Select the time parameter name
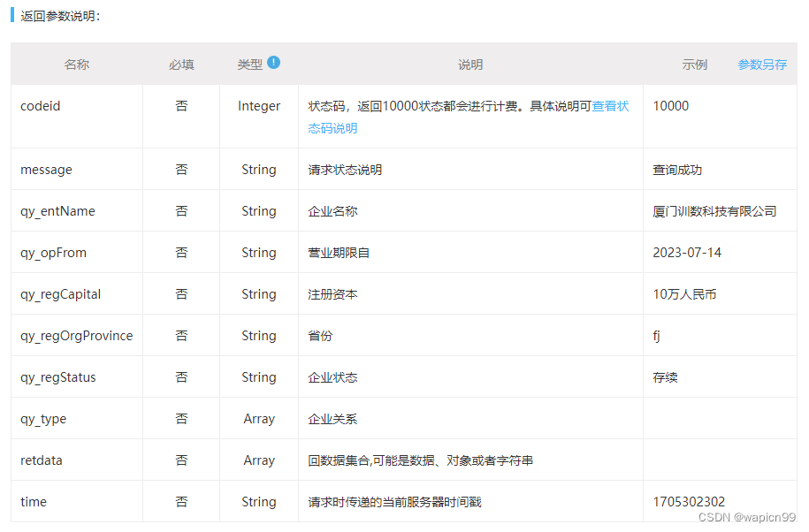This screenshot has height=532, width=809. pos(34,502)
